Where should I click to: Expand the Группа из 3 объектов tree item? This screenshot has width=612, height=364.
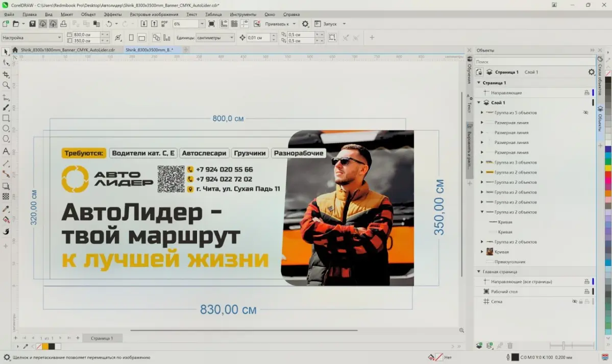481,162
